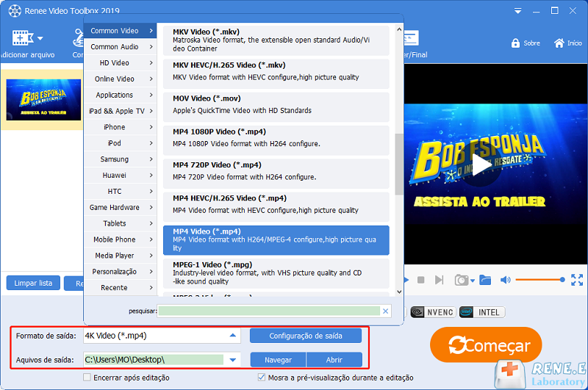Viewport: 588px width, 390px height.
Task: Open the title bar dropdown menu triangle
Action: point(517,11)
